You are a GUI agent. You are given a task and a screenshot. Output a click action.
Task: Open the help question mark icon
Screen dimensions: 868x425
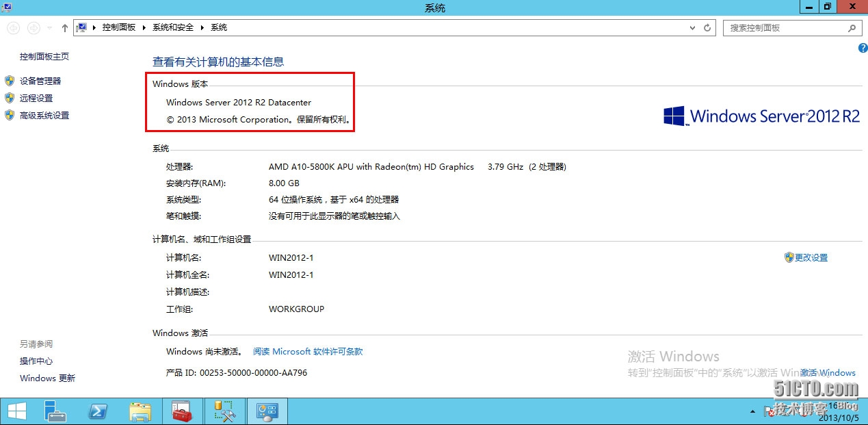point(863,48)
